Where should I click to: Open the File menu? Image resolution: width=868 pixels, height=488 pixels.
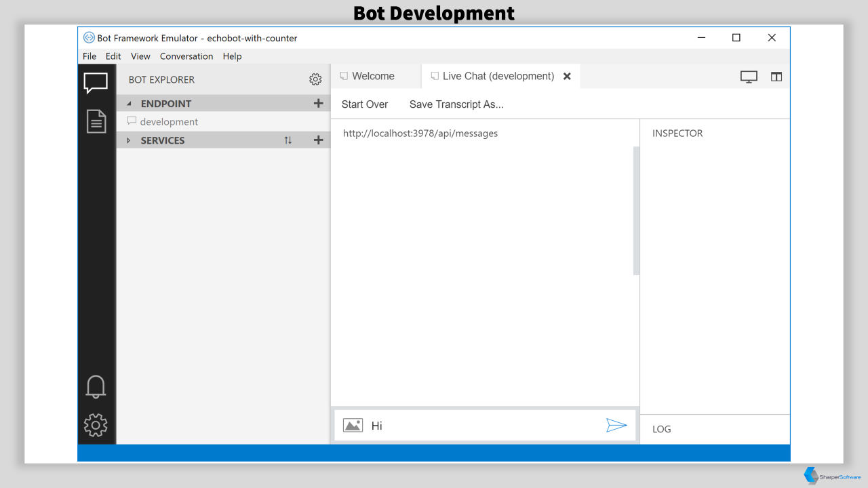coord(90,56)
